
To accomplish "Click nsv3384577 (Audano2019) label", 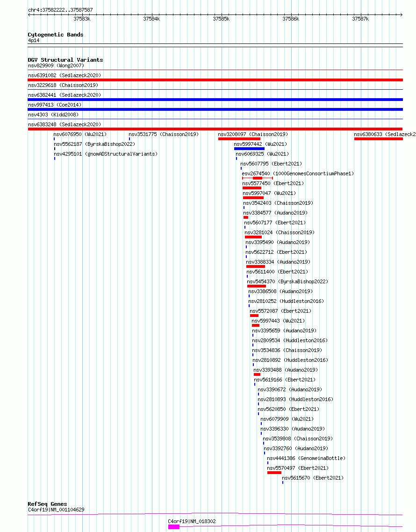I will (x=275, y=213).
